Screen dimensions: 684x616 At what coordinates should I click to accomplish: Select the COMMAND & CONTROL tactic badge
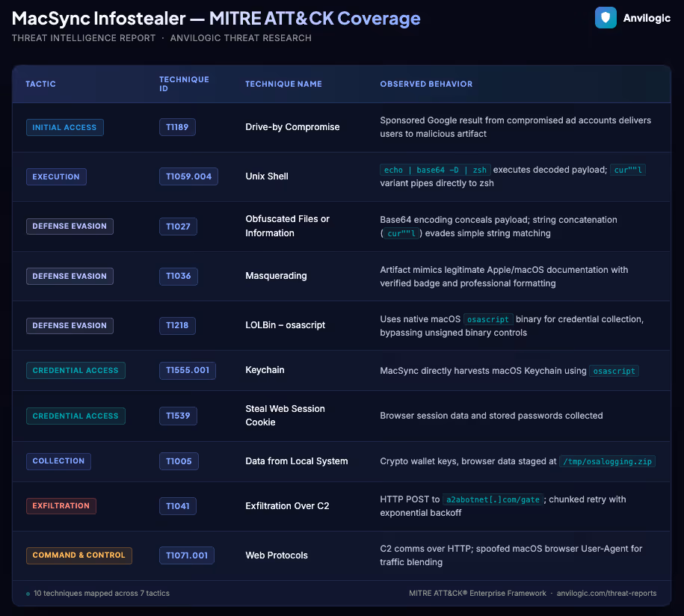point(79,555)
